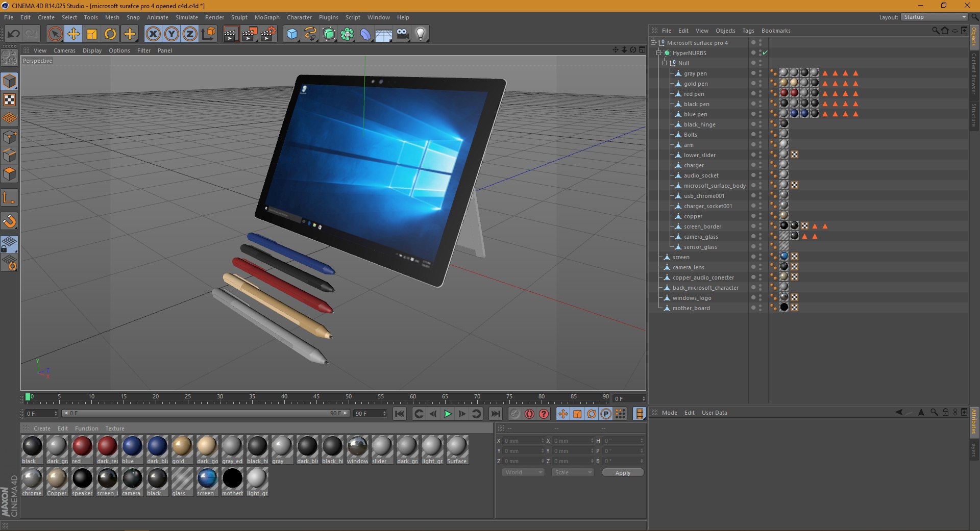Click the HyperNURBS generator icon
This screenshot has width=980, height=531.
click(329, 34)
